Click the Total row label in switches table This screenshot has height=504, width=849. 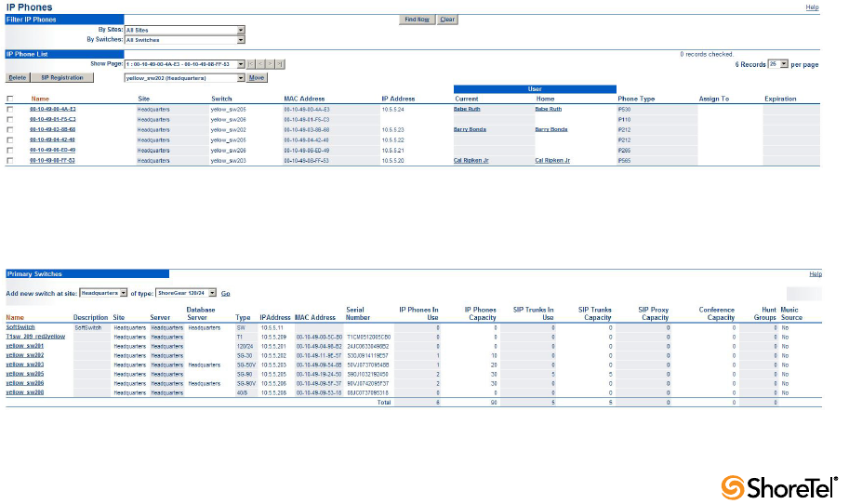(384, 403)
